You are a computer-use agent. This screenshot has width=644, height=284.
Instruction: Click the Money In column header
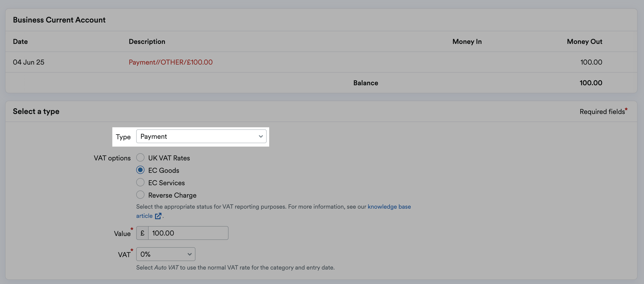pyautogui.click(x=467, y=42)
